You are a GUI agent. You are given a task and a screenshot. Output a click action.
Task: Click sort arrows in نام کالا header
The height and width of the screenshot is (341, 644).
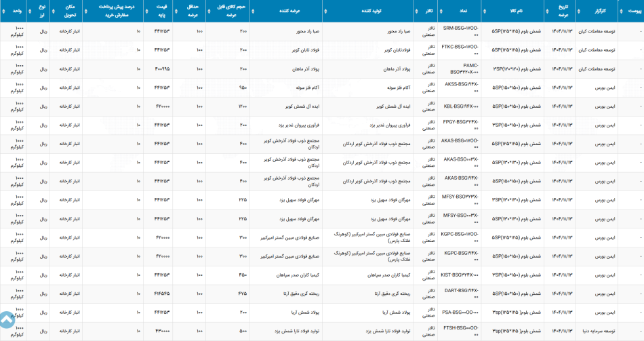pos(484,11)
